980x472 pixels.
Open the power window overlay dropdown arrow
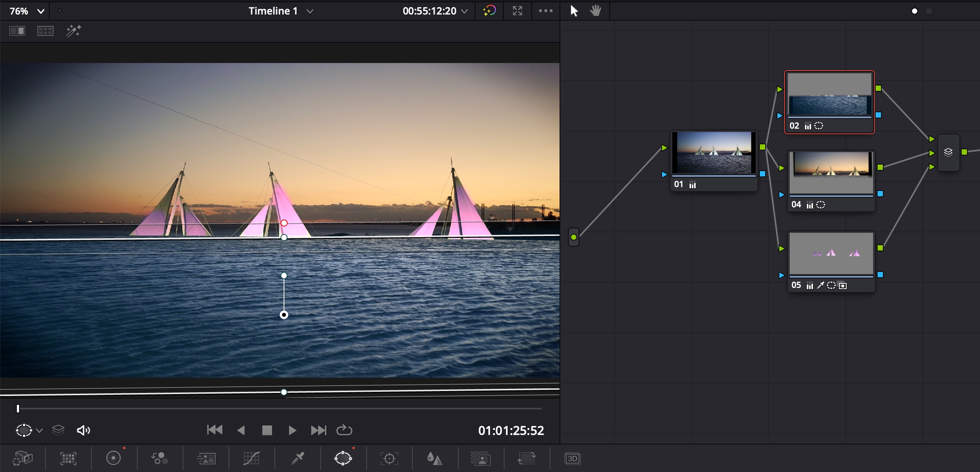pyautogui.click(x=39, y=430)
